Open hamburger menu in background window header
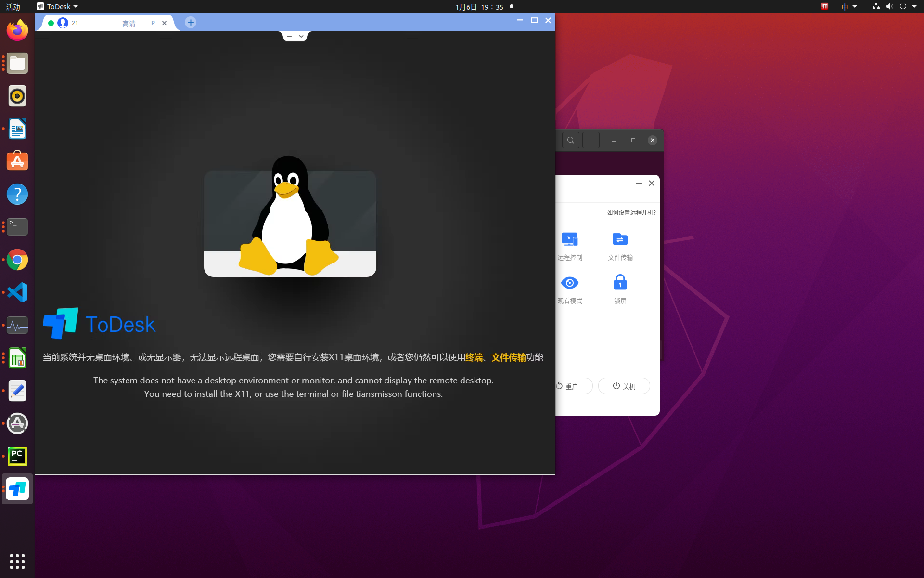The image size is (924, 578). pos(591,140)
